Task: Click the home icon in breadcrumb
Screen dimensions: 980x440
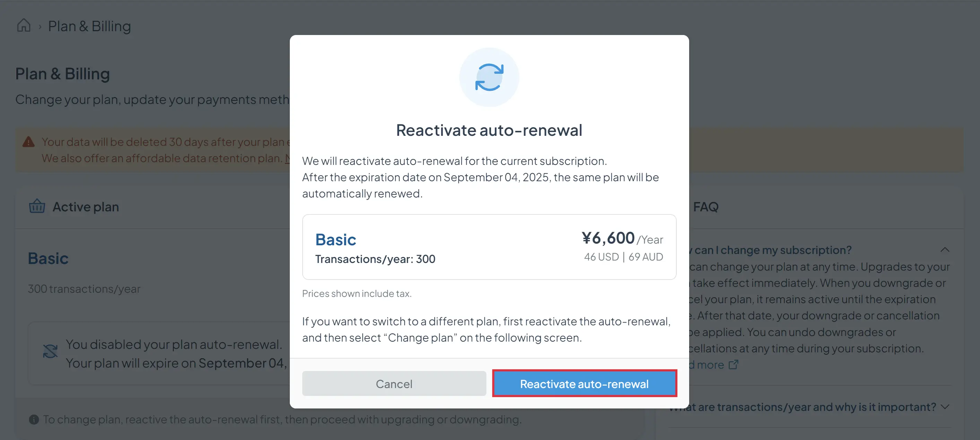Action: pos(24,26)
